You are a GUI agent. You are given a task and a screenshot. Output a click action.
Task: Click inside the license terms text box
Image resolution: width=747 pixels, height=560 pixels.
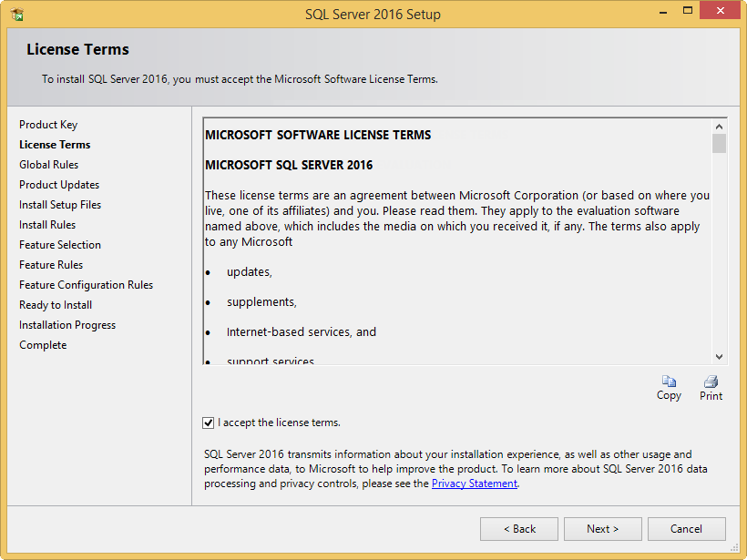tap(455, 273)
